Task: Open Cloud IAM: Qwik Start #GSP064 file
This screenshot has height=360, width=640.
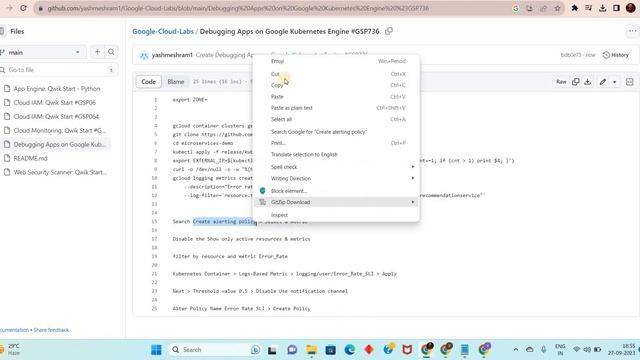Action: pos(56,116)
